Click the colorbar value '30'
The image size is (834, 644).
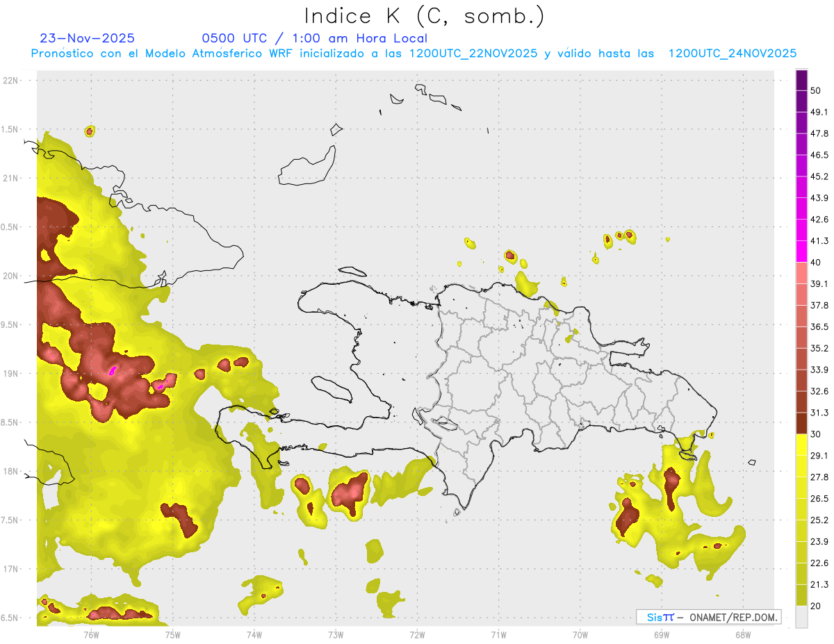click(816, 434)
